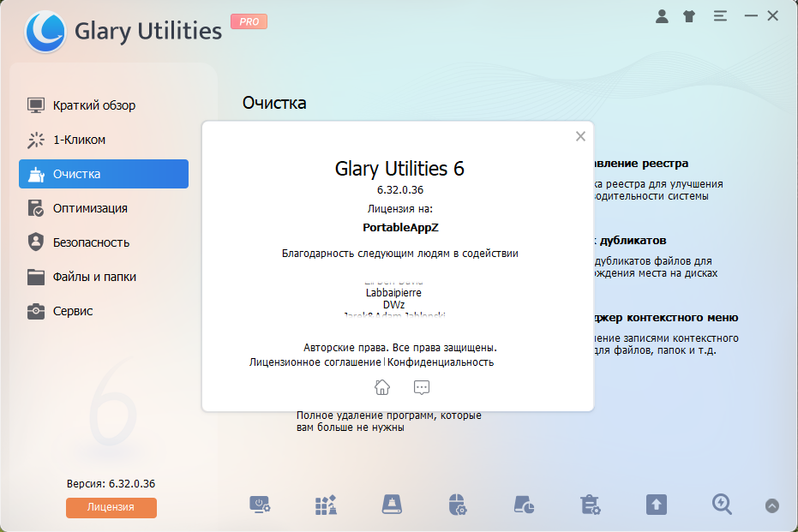Expand the bottom toolbar with the chevron

tap(772, 505)
